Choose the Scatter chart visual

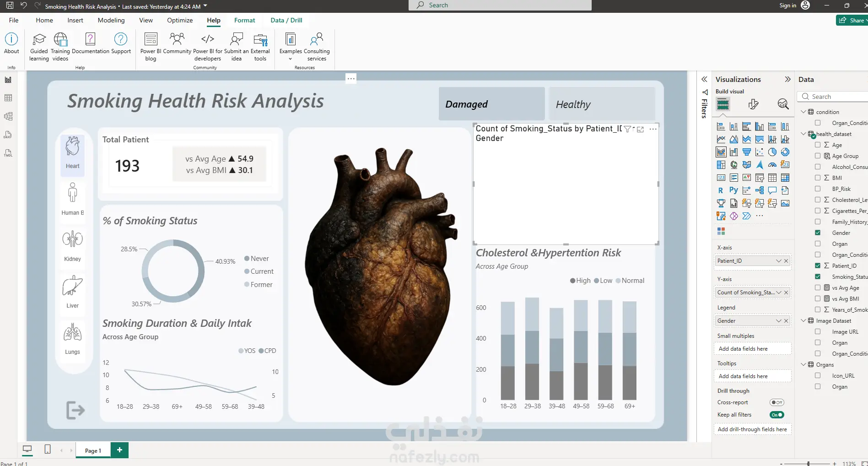pyautogui.click(x=760, y=152)
